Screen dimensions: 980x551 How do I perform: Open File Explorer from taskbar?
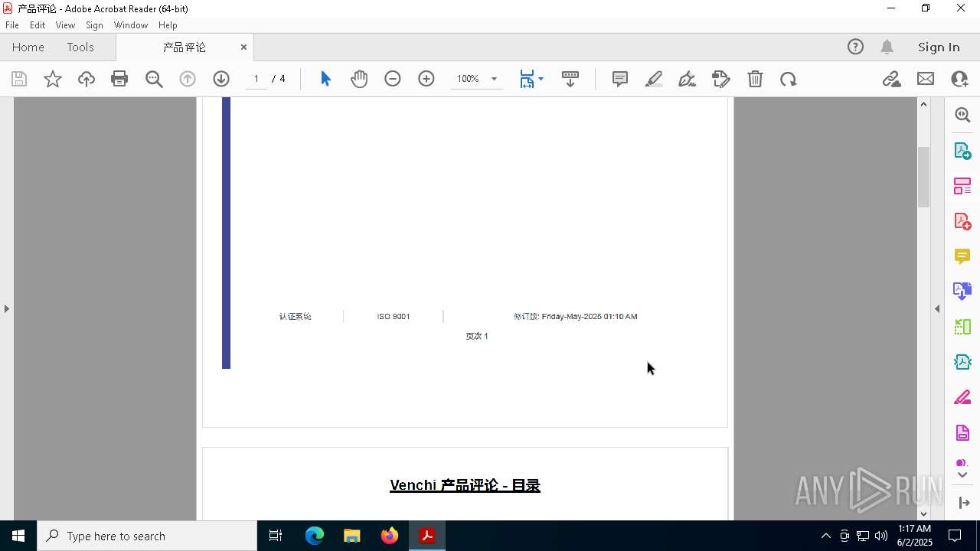pyautogui.click(x=352, y=536)
